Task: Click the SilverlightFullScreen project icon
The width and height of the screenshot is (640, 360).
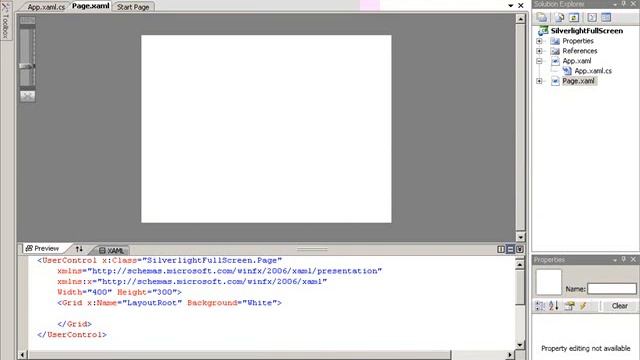Action: [543, 31]
